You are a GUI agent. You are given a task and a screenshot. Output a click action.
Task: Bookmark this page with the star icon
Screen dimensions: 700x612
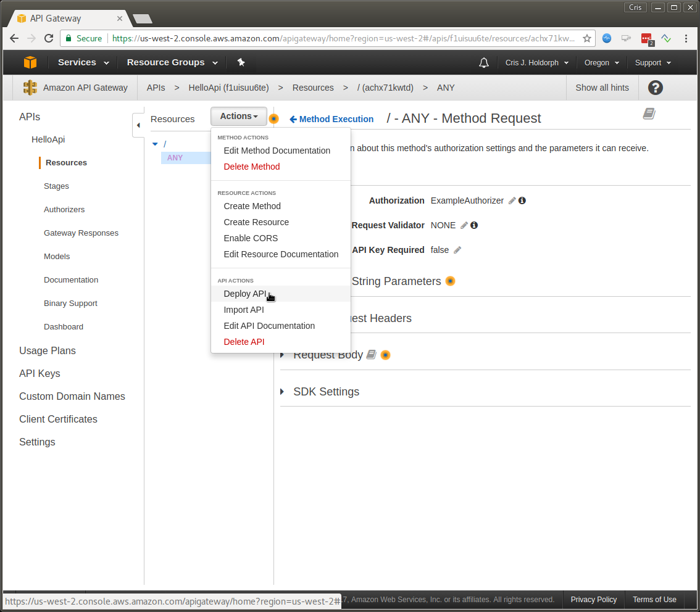586,38
